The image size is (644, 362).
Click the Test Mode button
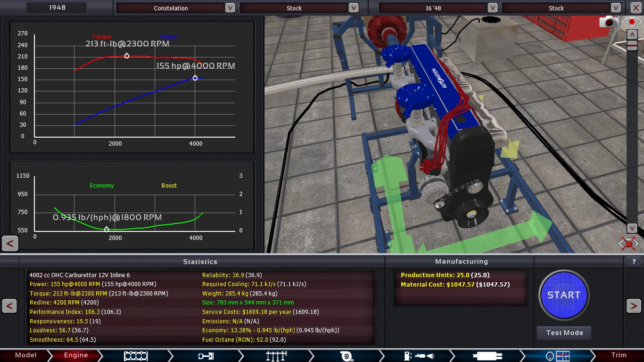pos(564,333)
